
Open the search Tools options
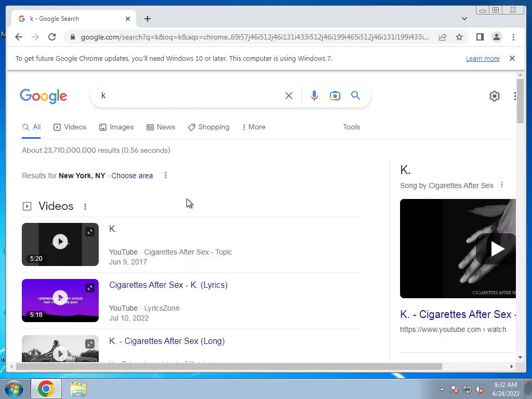point(351,127)
